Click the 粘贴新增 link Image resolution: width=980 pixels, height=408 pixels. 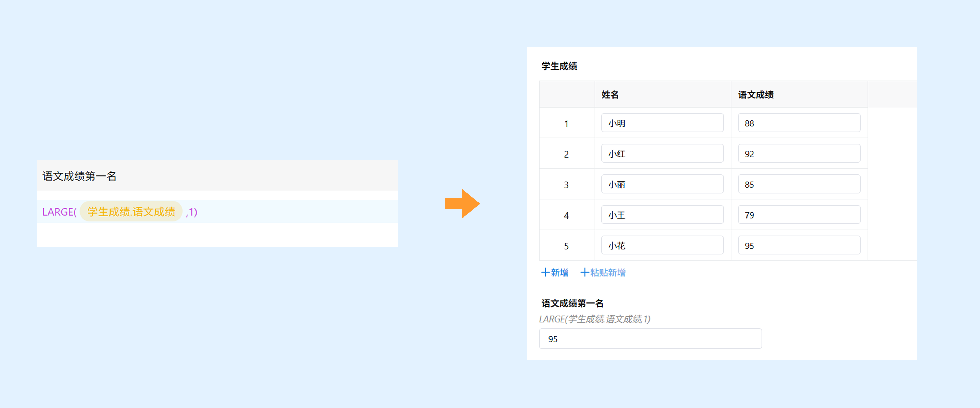tap(603, 272)
